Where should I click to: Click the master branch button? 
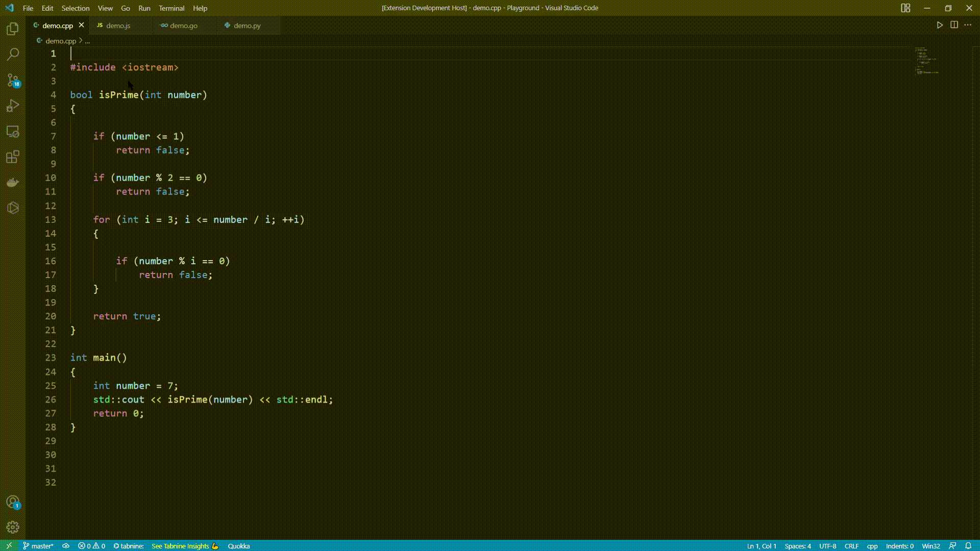(x=38, y=546)
